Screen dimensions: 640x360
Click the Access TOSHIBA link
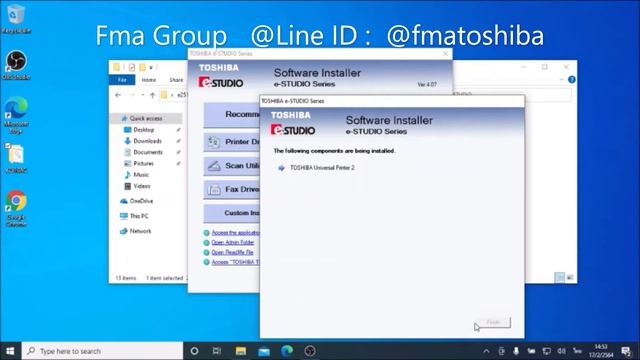click(235, 262)
